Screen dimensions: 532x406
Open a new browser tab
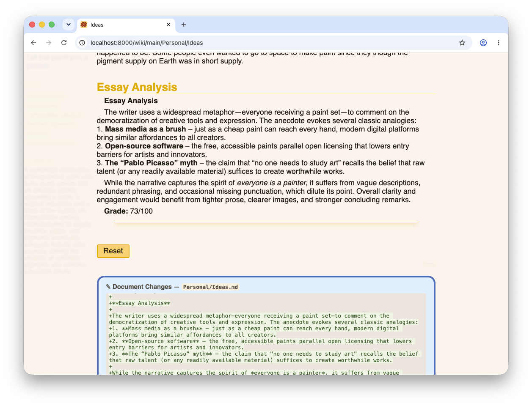click(x=184, y=25)
